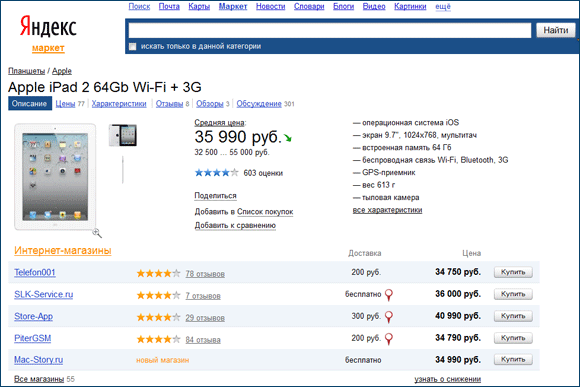Open Картинки in top navigation
The width and height of the screenshot is (580, 387).
pyautogui.click(x=410, y=7)
